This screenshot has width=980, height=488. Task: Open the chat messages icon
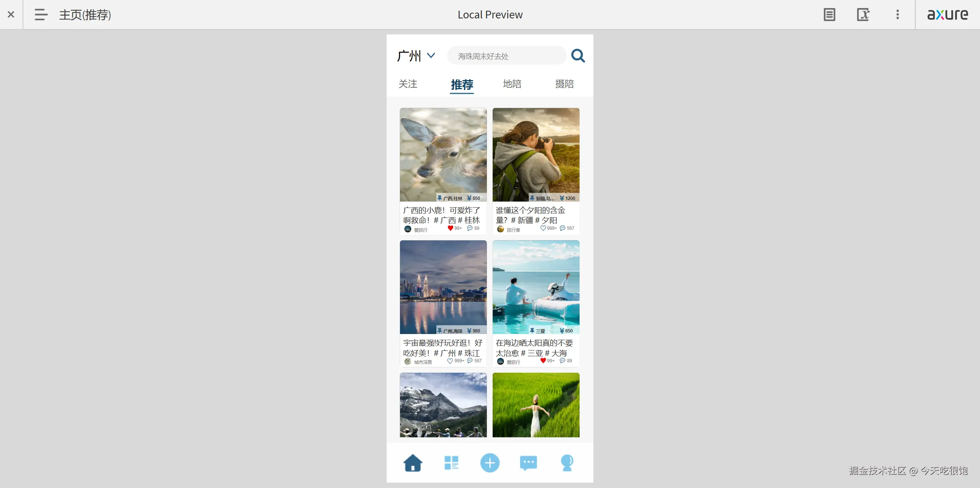tap(528, 463)
